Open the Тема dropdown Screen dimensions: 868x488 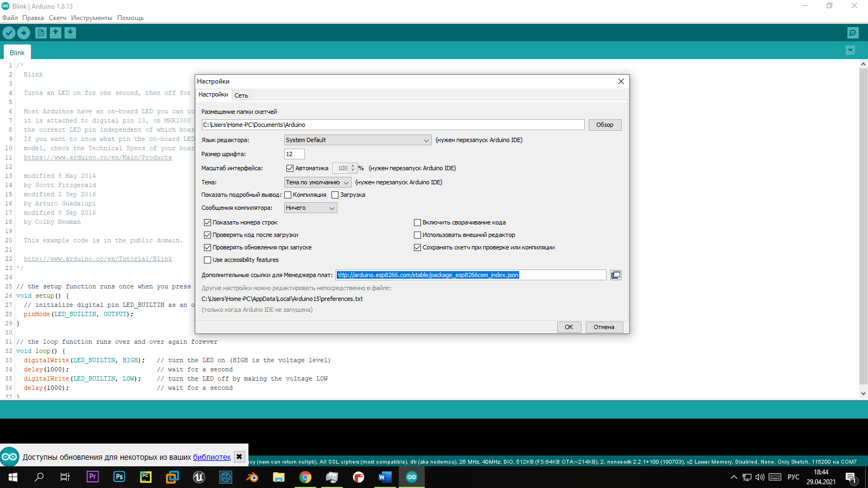click(318, 182)
